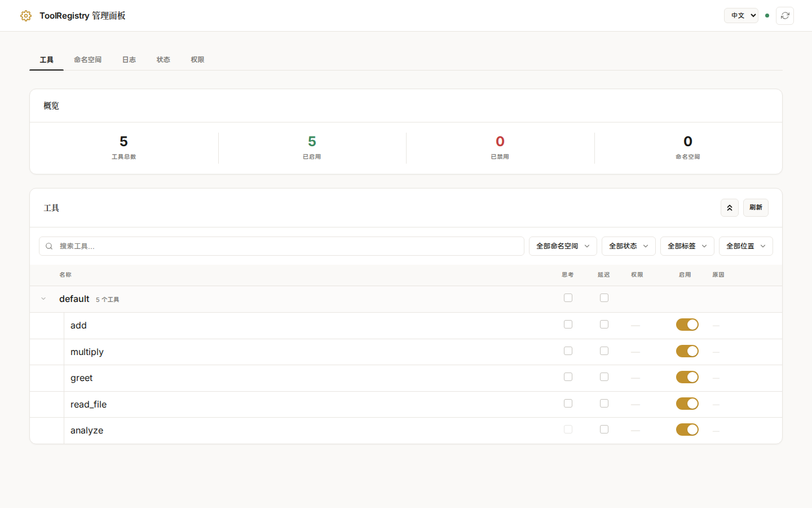Check the 延迟 checkbox for read_file

point(604,404)
